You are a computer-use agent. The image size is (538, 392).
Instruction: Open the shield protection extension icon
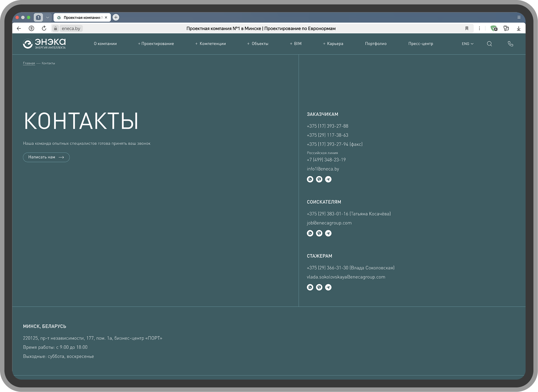(494, 28)
